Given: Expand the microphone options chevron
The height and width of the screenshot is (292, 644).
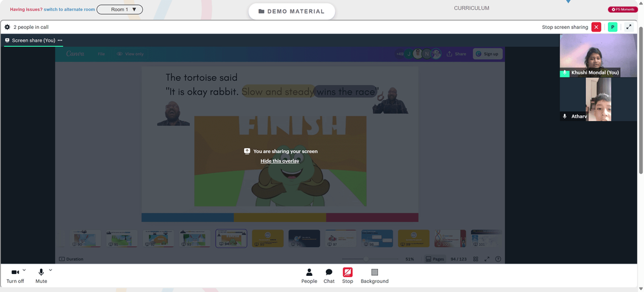Looking at the screenshot, I should pyautogui.click(x=50, y=270).
